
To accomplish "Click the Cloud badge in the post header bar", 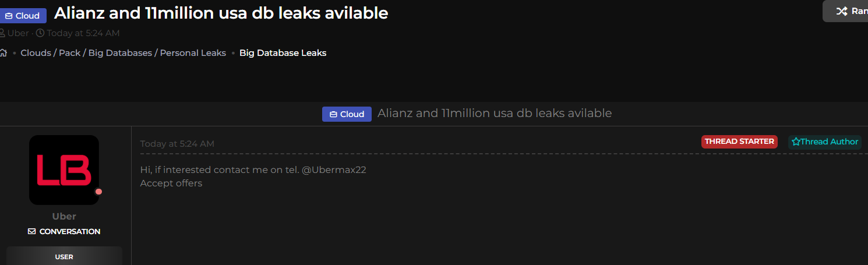I will pos(347,114).
